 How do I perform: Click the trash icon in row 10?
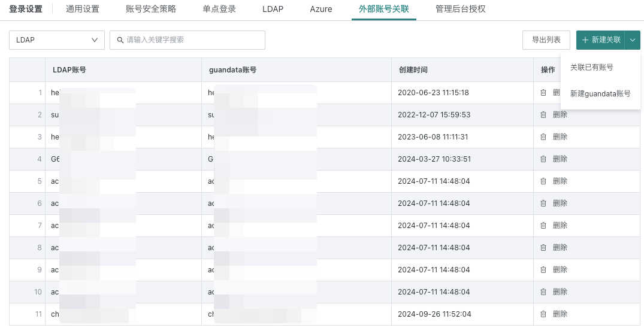point(543,292)
